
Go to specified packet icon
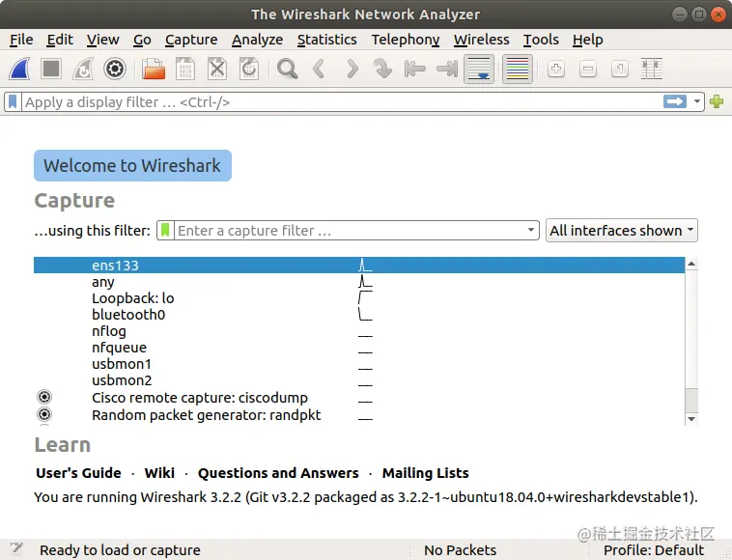(382, 70)
